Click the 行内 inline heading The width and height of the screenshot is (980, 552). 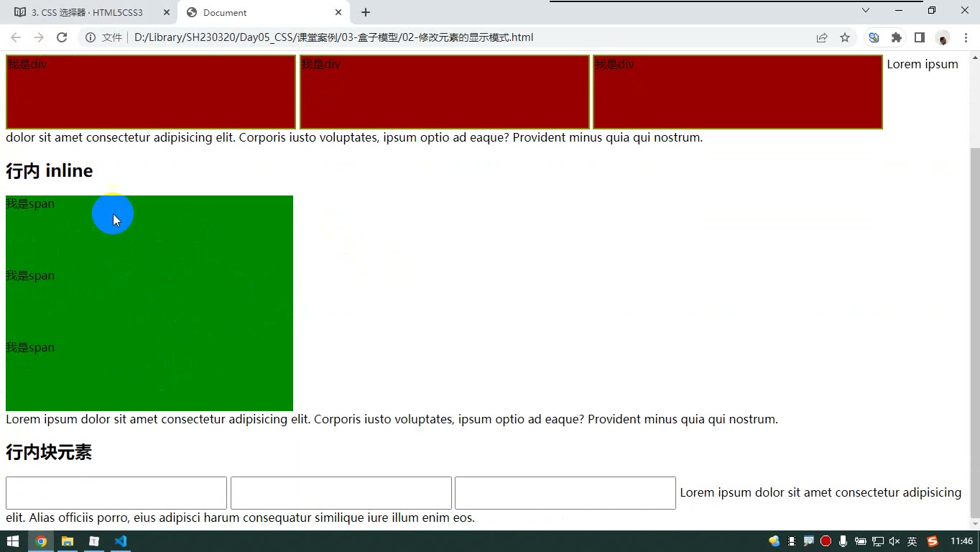click(50, 171)
